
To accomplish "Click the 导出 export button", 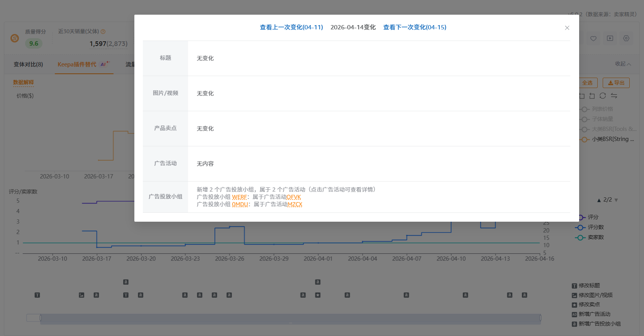I will pyautogui.click(x=616, y=83).
